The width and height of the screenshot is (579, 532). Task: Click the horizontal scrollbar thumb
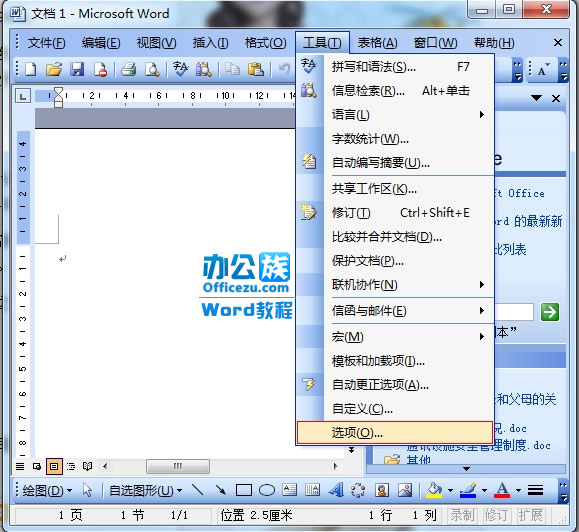pos(178,466)
